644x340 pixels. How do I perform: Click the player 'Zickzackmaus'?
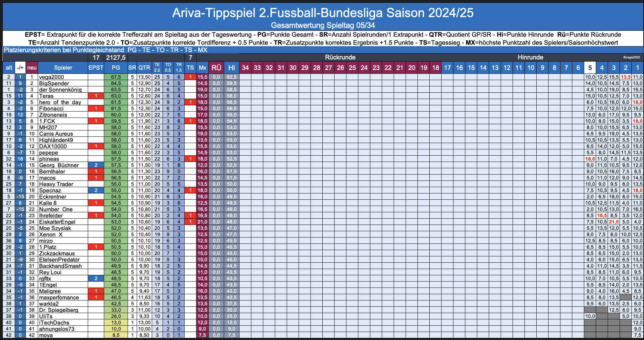click(57, 253)
